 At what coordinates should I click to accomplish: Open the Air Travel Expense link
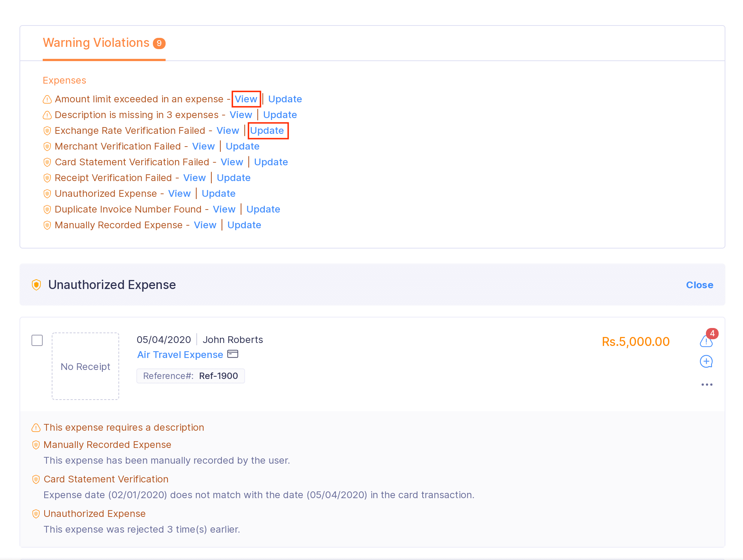(x=180, y=355)
